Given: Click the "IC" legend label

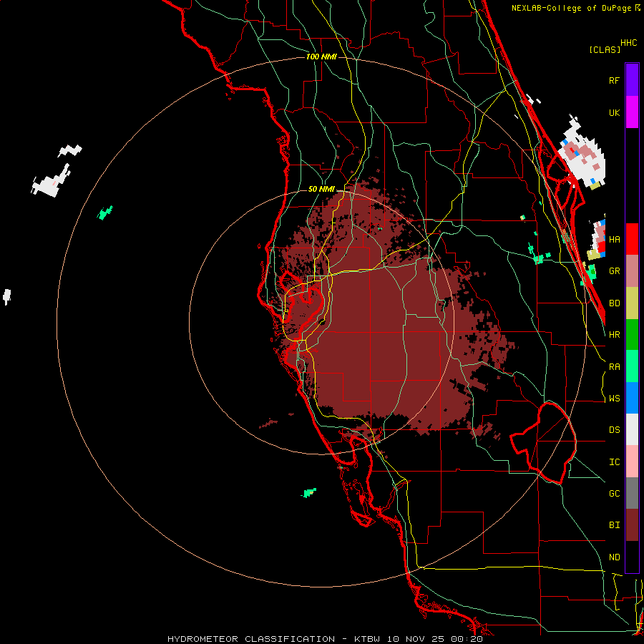Looking at the screenshot, I should (614, 462).
